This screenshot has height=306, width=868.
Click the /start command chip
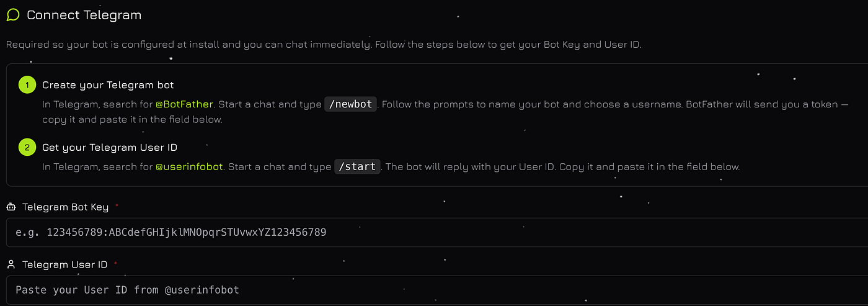pyautogui.click(x=358, y=167)
